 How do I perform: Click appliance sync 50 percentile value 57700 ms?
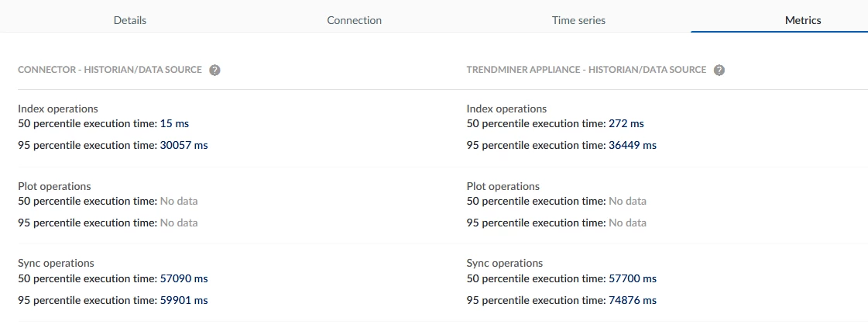pyautogui.click(x=632, y=278)
